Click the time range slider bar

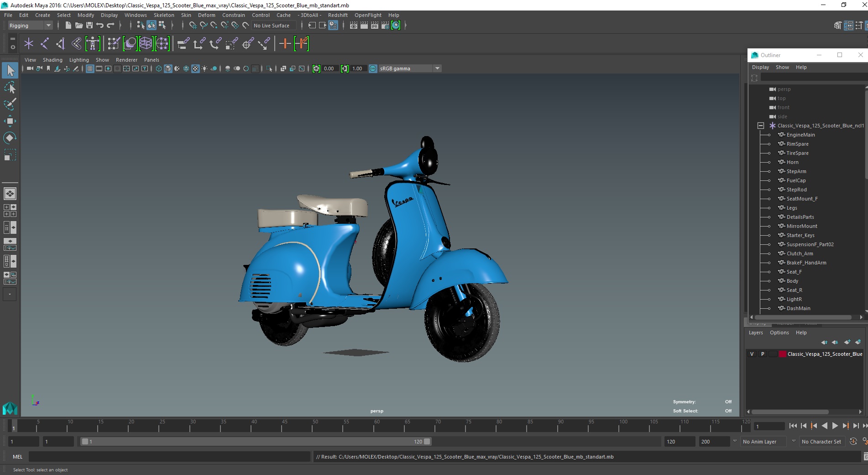click(256, 442)
